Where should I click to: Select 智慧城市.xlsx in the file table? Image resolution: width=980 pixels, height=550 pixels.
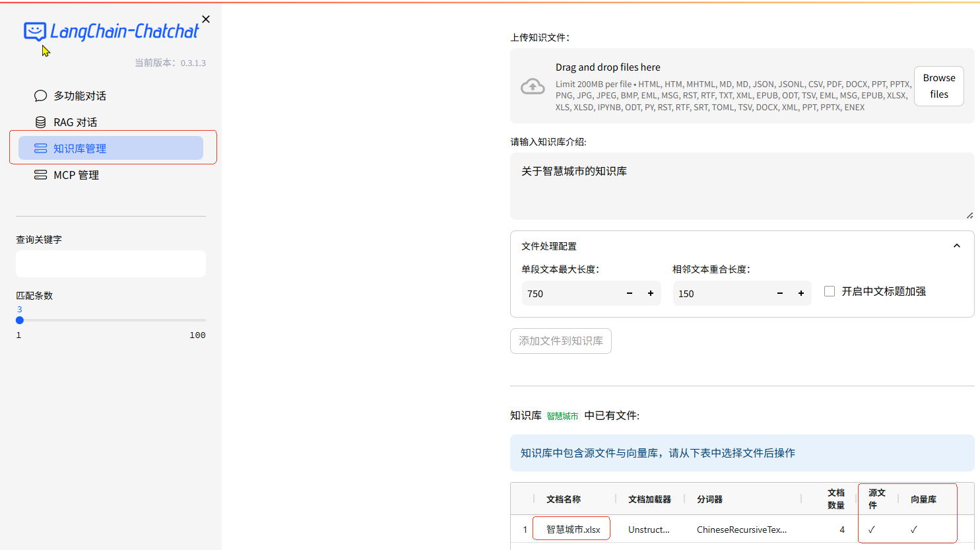pyautogui.click(x=571, y=528)
